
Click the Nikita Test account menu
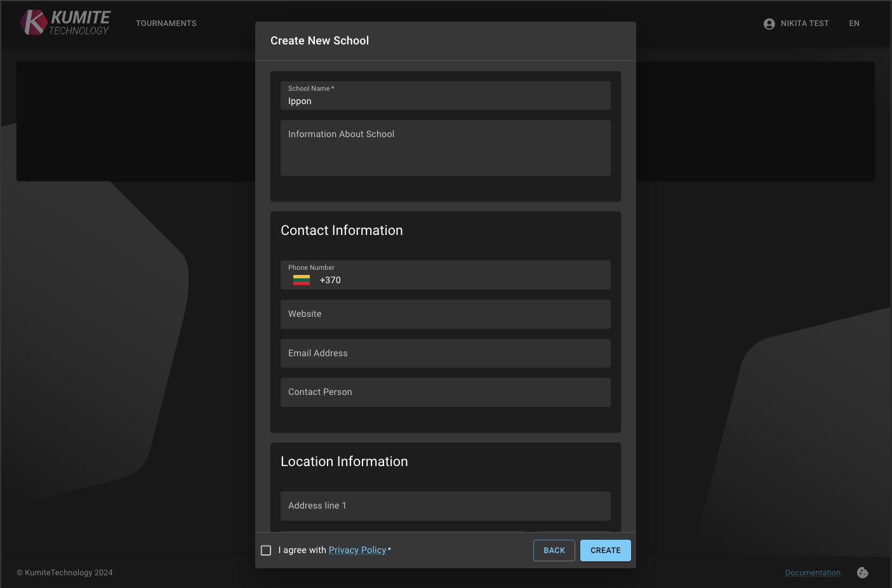click(804, 23)
